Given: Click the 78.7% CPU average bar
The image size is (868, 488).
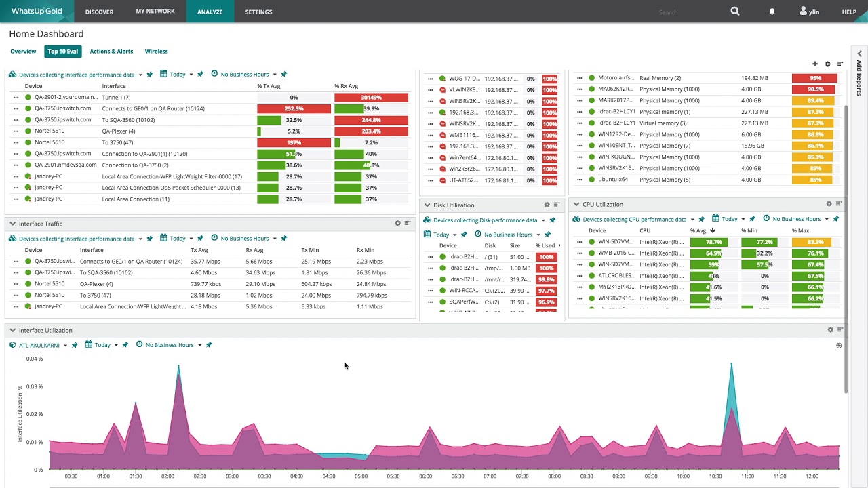Looking at the screenshot, I should click(709, 242).
